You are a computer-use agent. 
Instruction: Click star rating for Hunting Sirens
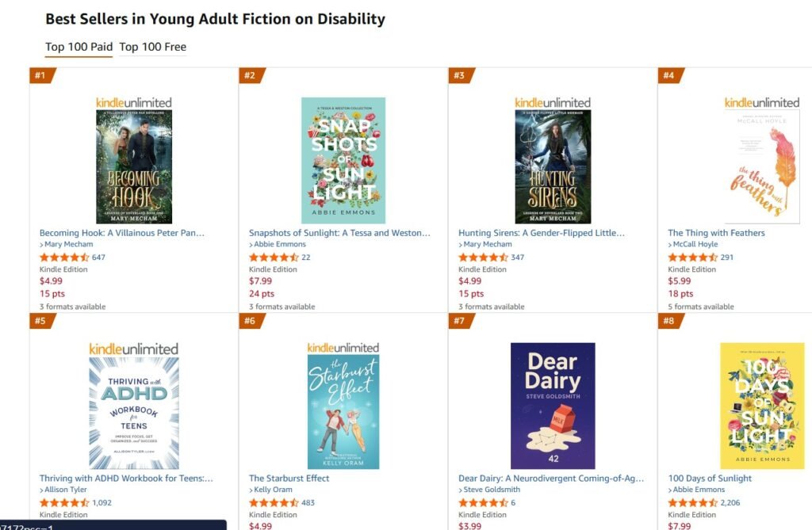pos(483,257)
